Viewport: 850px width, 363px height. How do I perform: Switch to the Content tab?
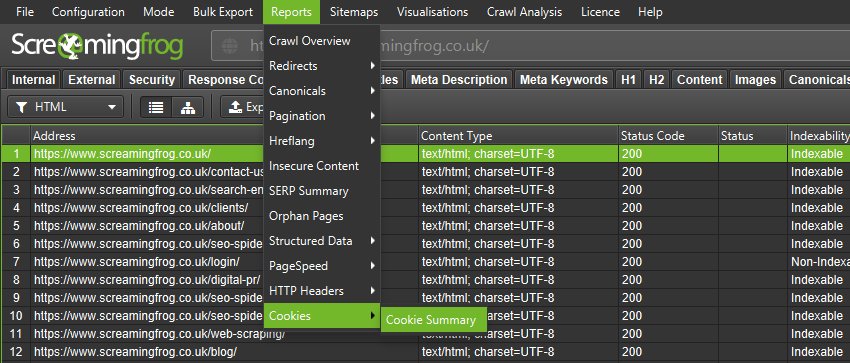699,80
